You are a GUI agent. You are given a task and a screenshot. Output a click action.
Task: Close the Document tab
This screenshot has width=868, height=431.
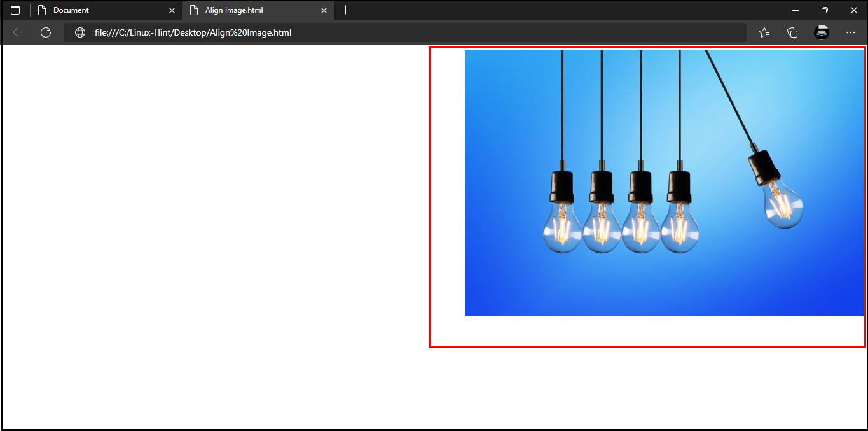point(172,10)
